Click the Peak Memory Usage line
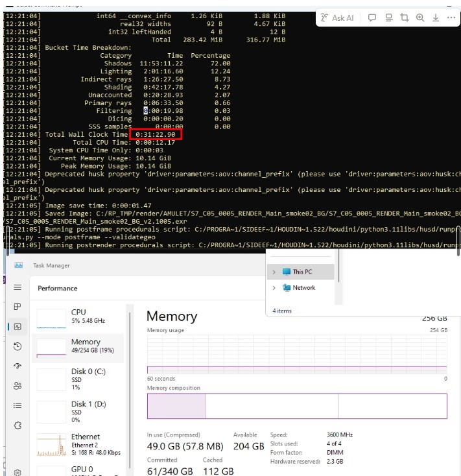 (x=115, y=167)
